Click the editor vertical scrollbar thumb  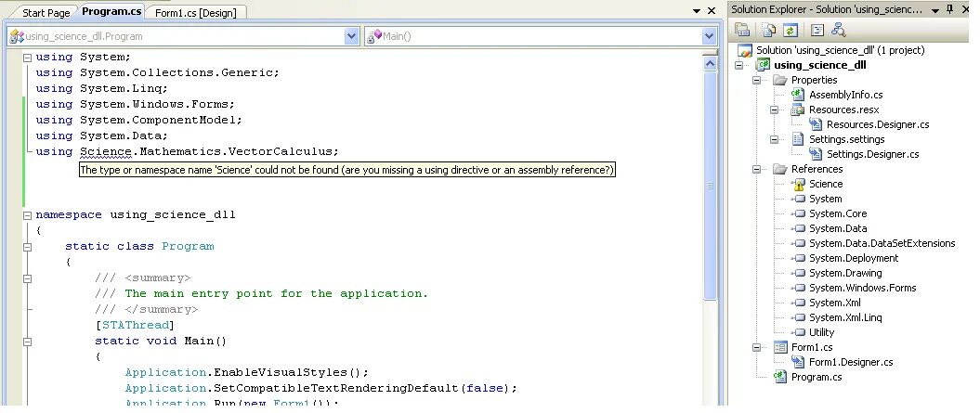[710, 186]
